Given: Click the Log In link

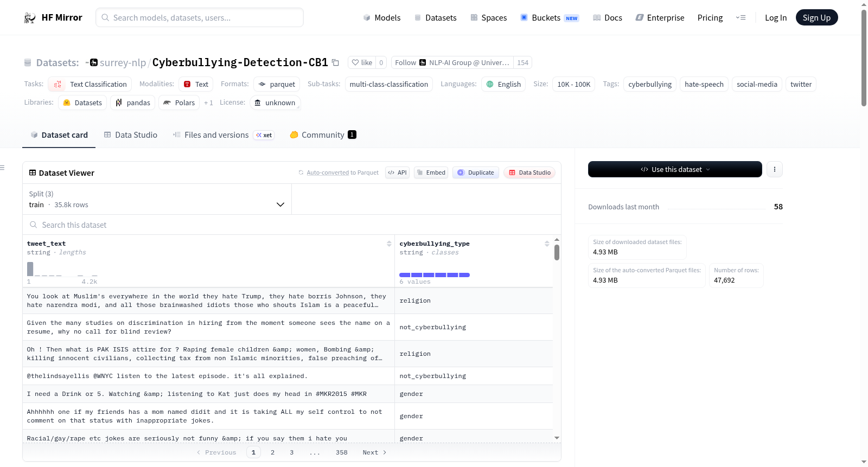Looking at the screenshot, I should (x=776, y=18).
